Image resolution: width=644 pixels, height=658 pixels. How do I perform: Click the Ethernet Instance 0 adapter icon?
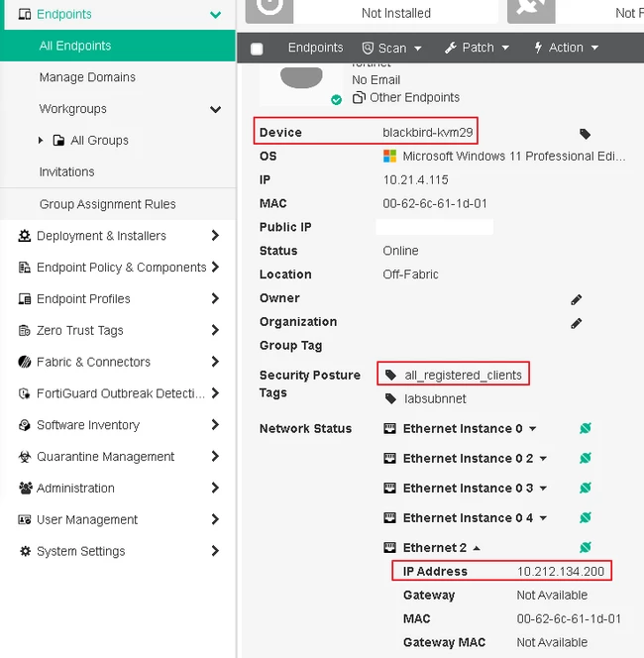389,428
